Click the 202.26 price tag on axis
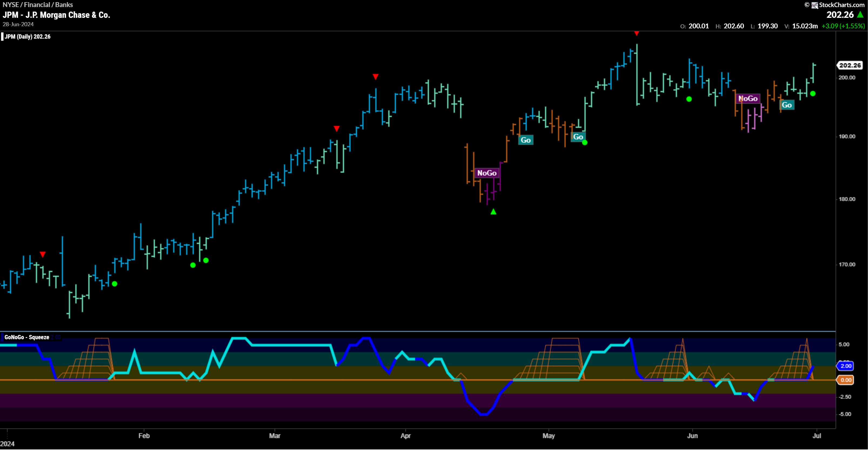The image size is (868, 450). point(850,65)
